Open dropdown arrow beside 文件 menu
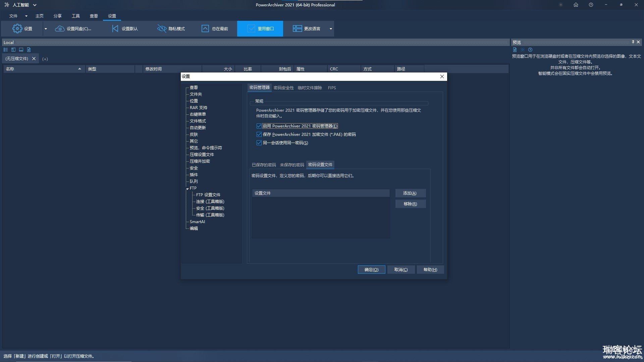 [x=26, y=16]
